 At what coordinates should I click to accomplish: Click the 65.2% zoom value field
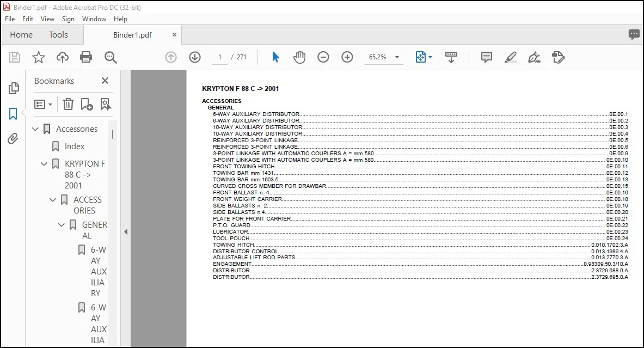coord(377,57)
